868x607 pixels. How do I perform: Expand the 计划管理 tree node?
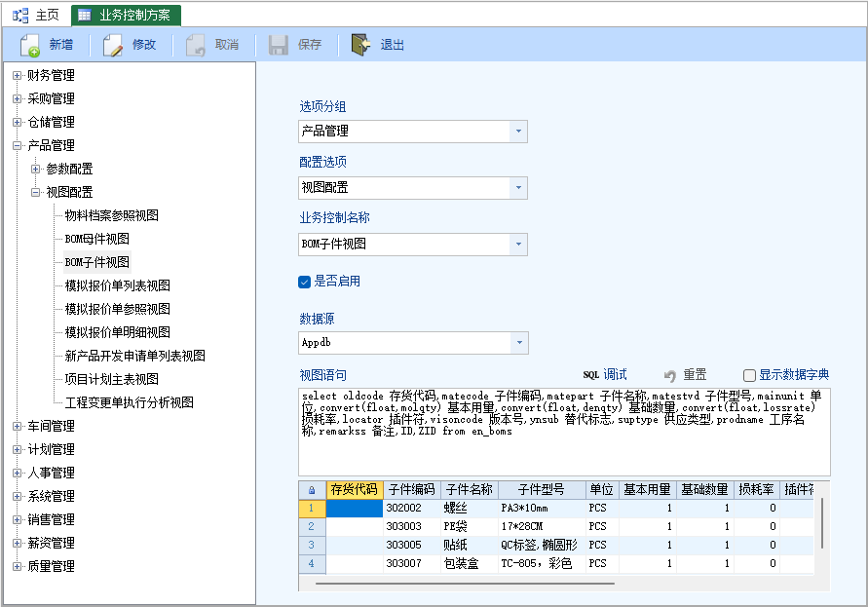[18, 449]
